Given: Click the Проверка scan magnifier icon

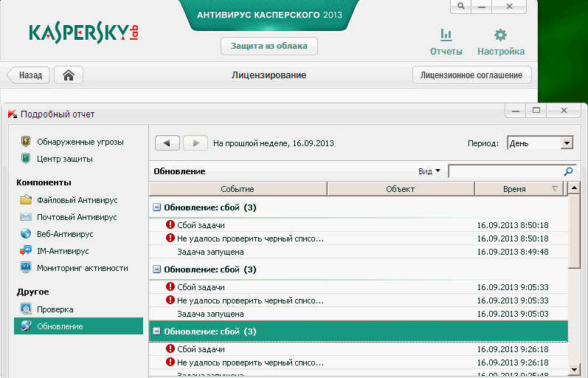Looking at the screenshot, I should 26,309.
